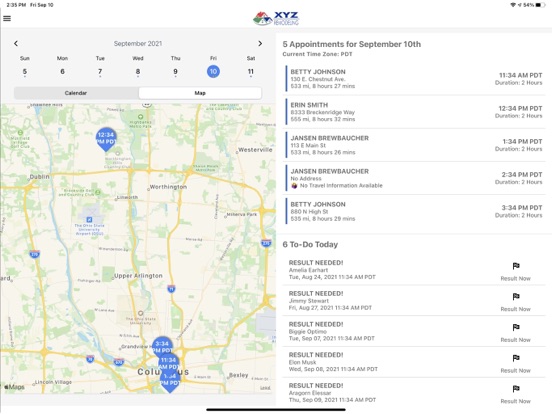The height and width of the screenshot is (414, 552).
Task: Open Jansen Brewbaucher 1:34 PM appointment
Action: tap(414, 145)
